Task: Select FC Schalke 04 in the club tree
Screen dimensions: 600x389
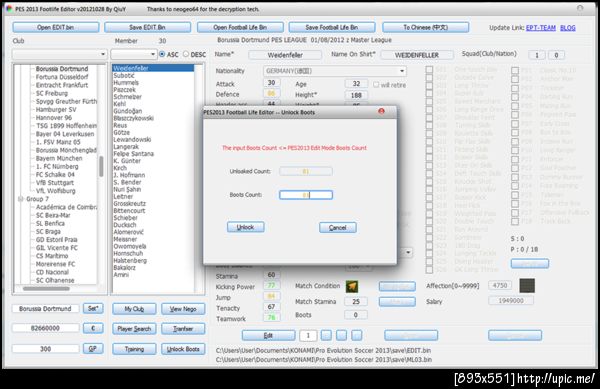Action: 55,174
